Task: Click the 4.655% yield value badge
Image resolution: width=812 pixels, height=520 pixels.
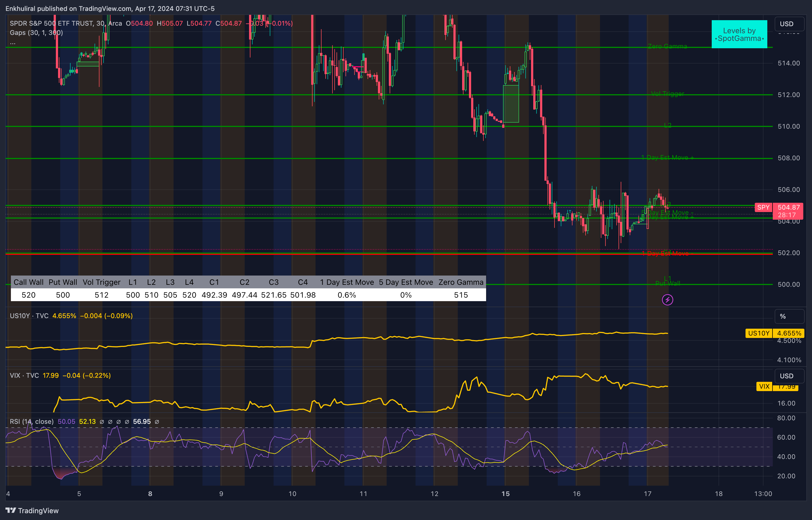Action: (789, 333)
